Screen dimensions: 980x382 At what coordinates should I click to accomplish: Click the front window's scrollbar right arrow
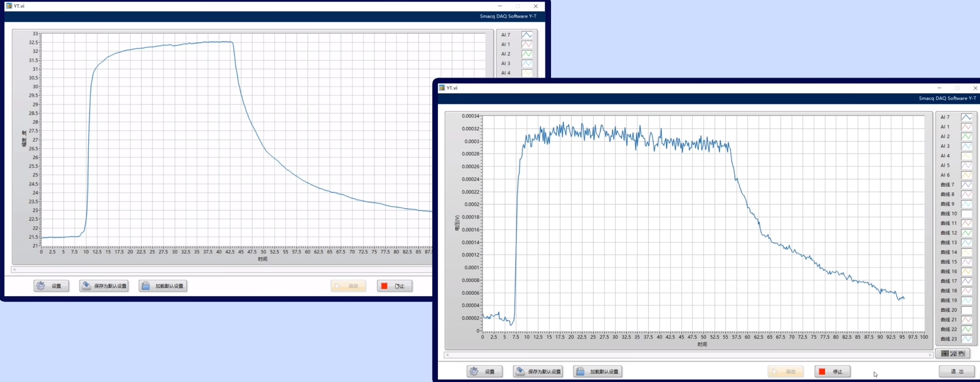[x=931, y=355]
